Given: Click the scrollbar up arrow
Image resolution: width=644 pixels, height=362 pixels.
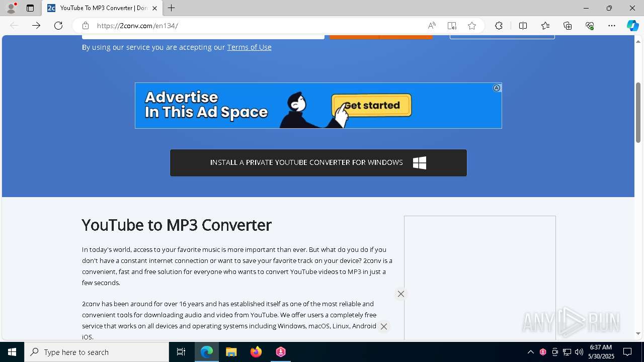Looking at the screenshot, I should (638, 41).
